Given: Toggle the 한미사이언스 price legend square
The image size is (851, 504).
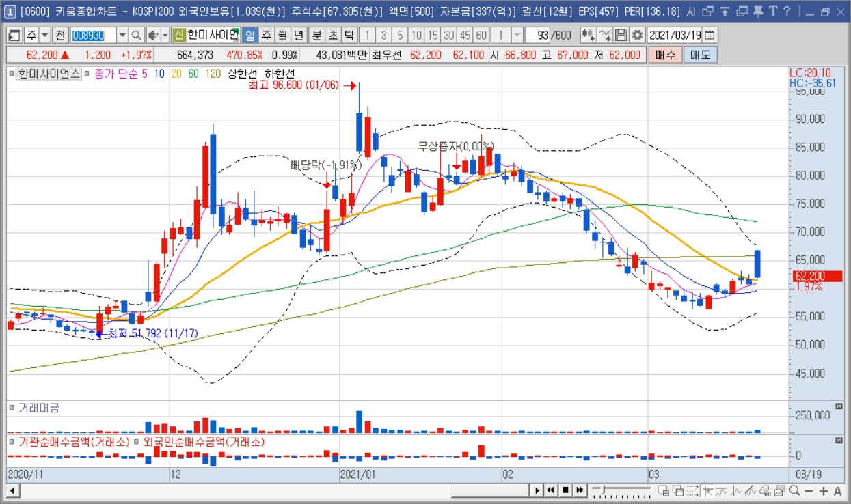Looking at the screenshot, I should pyautogui.click(x=12, y=73).
